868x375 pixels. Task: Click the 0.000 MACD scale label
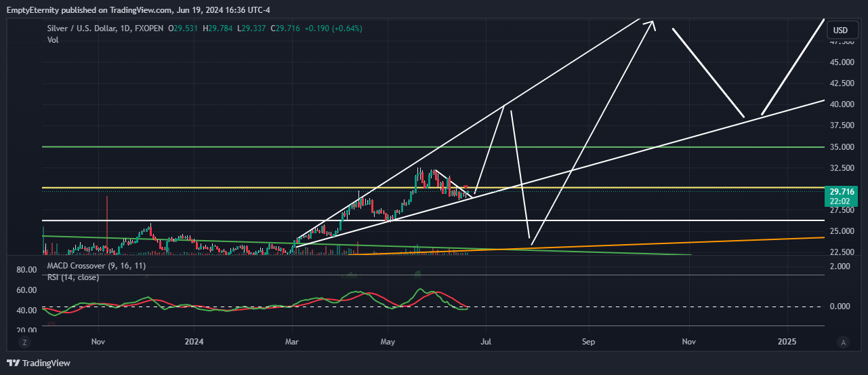pyautogui.click(x=839, y=307)
